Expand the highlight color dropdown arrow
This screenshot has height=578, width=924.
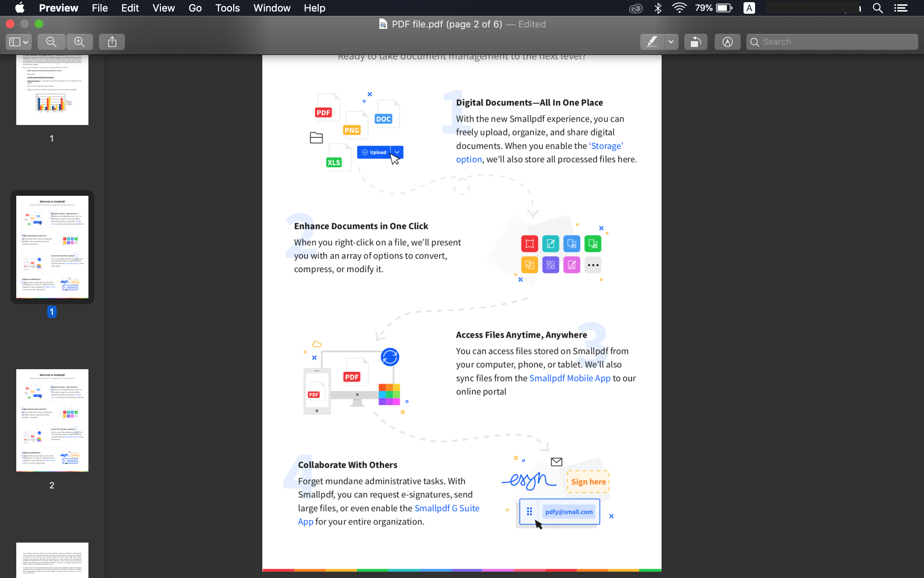click(x=671, y=42)
